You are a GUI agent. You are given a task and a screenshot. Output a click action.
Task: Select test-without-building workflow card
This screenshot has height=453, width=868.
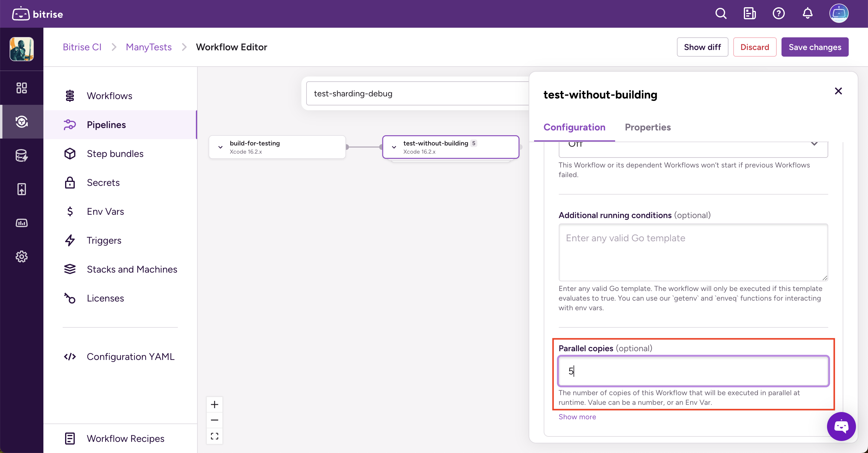pyautogui.click(x=451, y=147)
